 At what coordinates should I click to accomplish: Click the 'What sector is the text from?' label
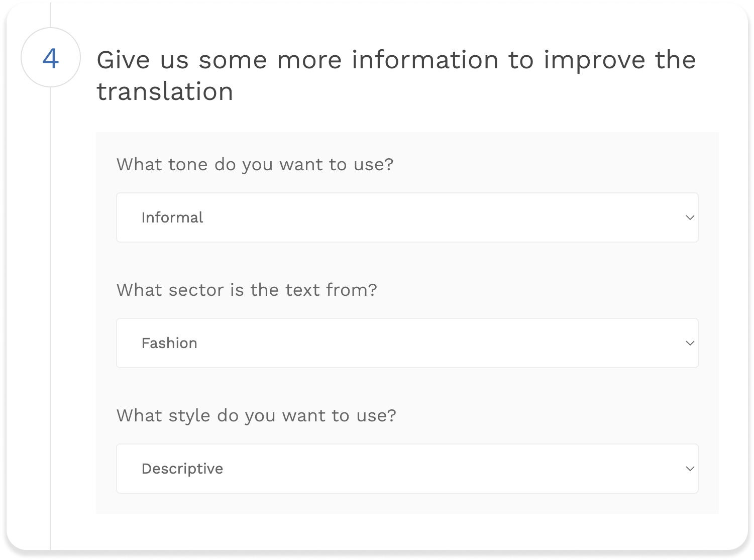(x=247, y=290)
